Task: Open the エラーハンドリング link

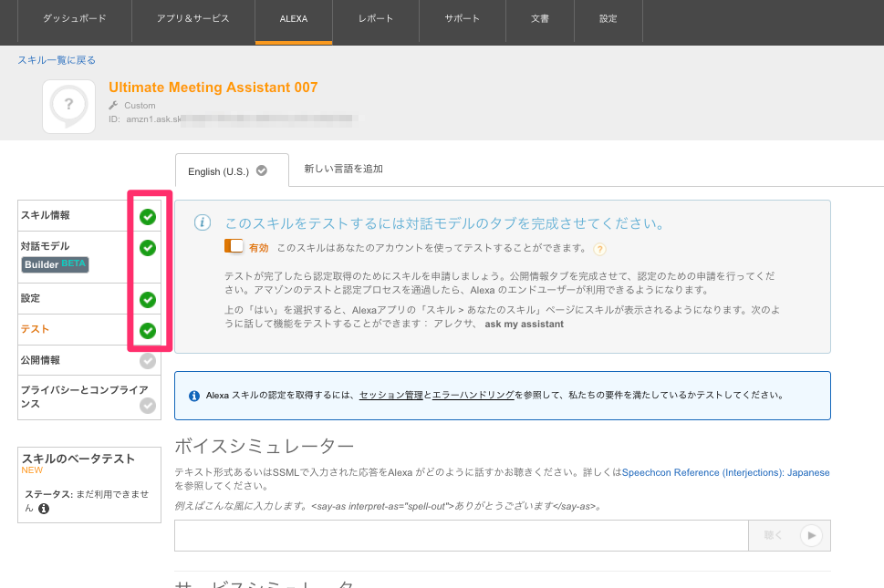Action: coord(473,396)
